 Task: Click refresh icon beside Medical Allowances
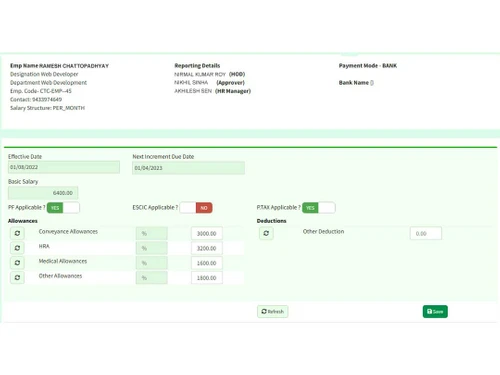[x=17, y=263]
